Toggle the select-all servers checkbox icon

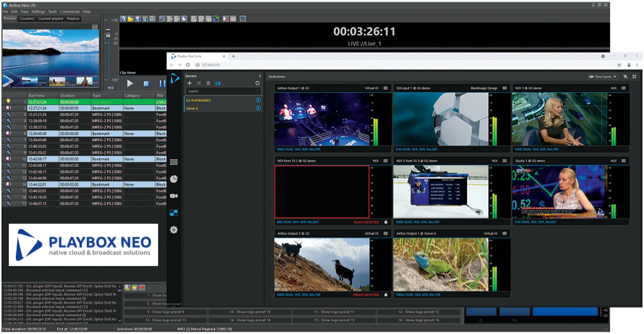tap(218, 83)
